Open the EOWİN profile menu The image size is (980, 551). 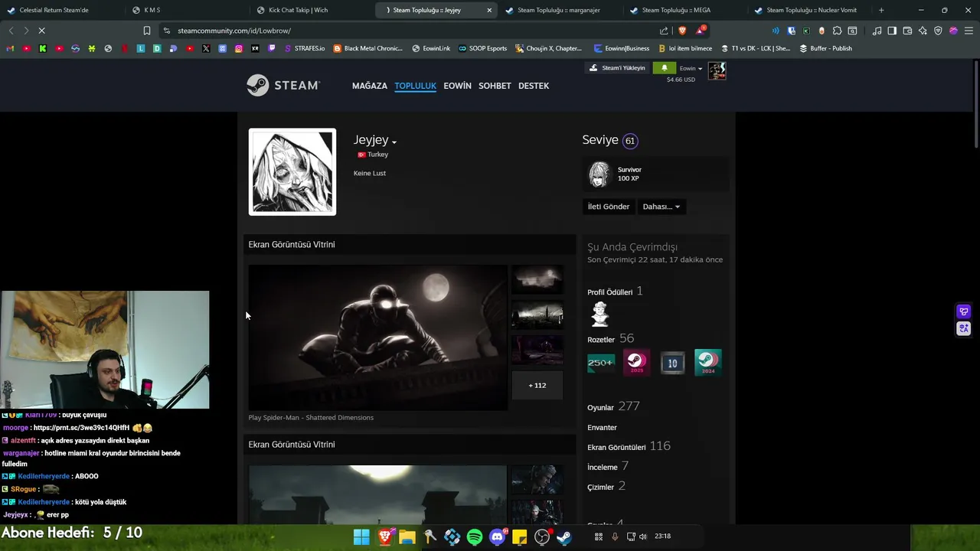457,86
